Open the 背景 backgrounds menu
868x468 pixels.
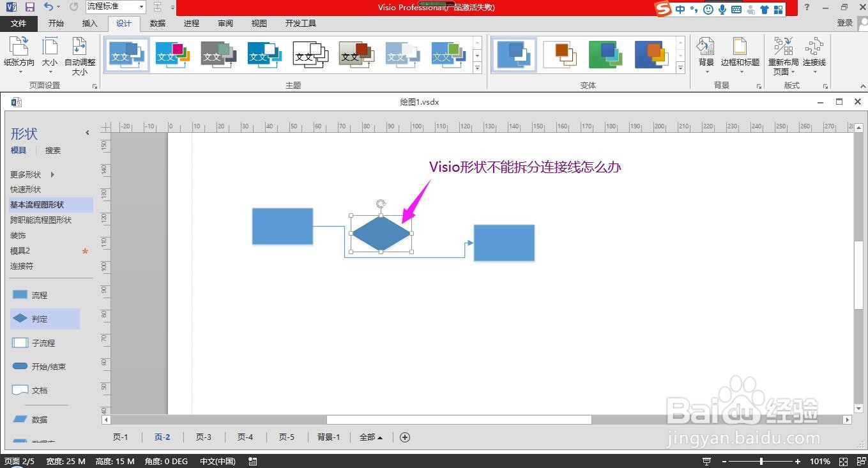(x=706, y=54)
